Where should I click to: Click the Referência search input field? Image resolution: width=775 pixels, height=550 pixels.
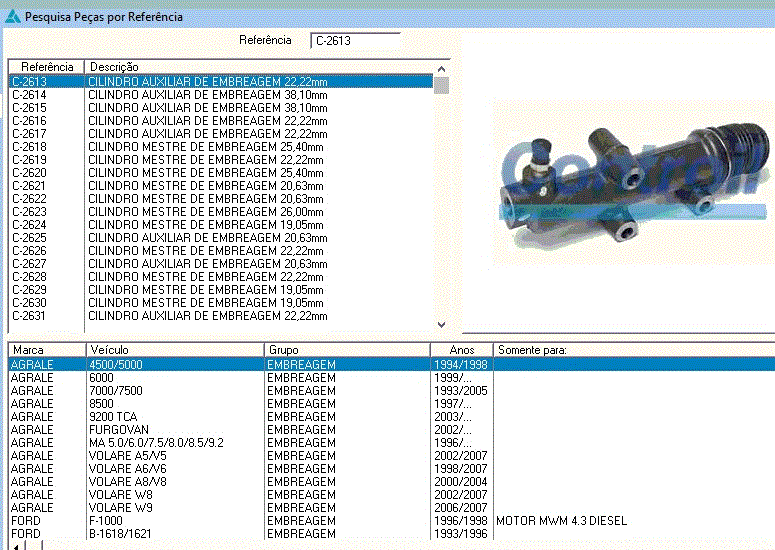355,41
